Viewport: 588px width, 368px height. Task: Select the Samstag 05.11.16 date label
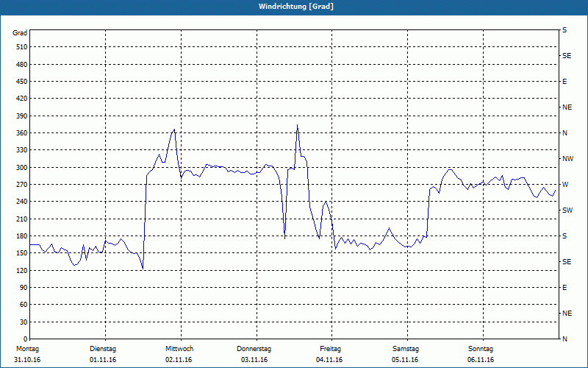[x=406, y=354]
